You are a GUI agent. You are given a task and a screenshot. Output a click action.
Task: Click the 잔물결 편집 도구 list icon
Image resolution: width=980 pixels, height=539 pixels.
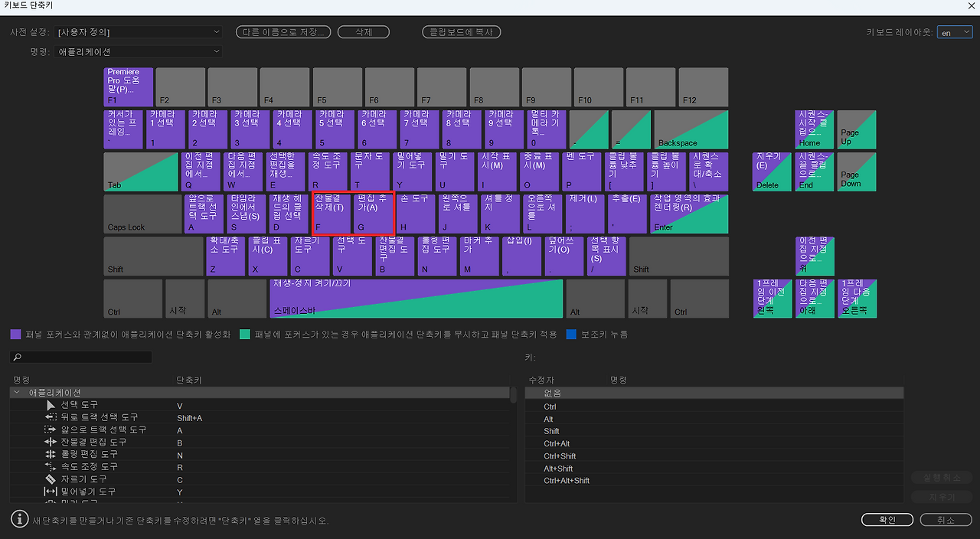pos(51,442)
